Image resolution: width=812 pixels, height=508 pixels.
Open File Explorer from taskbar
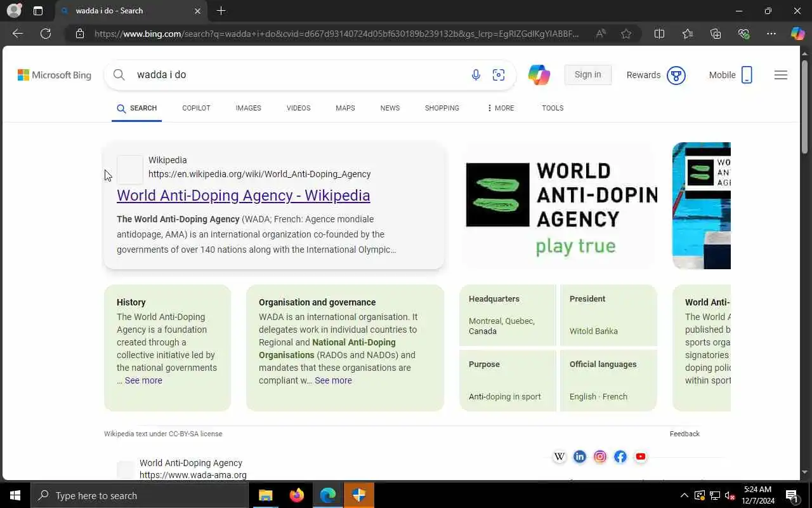click(x=266, y=495)
